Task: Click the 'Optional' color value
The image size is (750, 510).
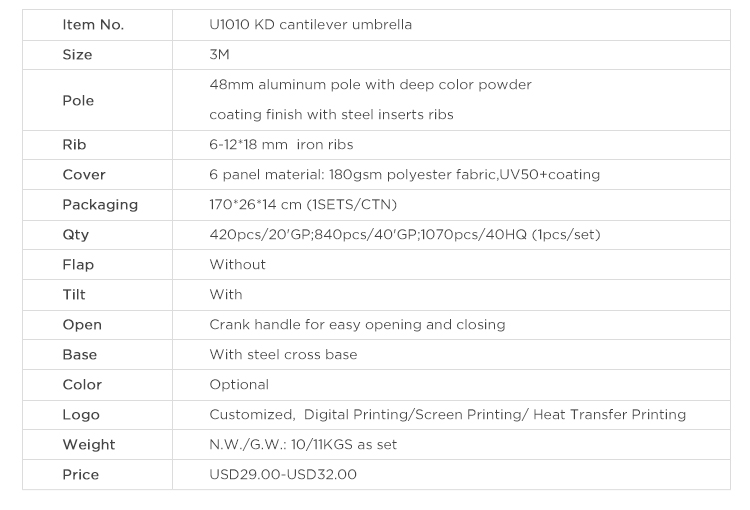Action: point(239,385)
